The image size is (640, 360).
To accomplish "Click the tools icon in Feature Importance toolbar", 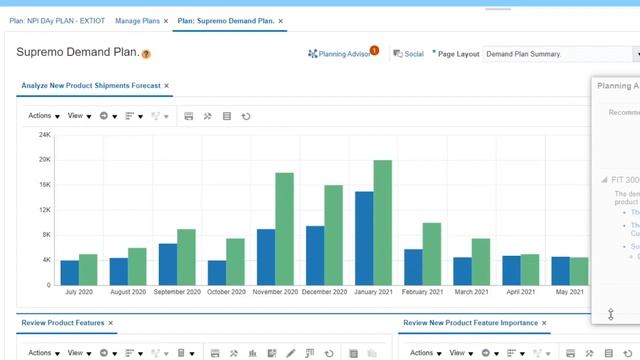I will click(x=589, y=353).
